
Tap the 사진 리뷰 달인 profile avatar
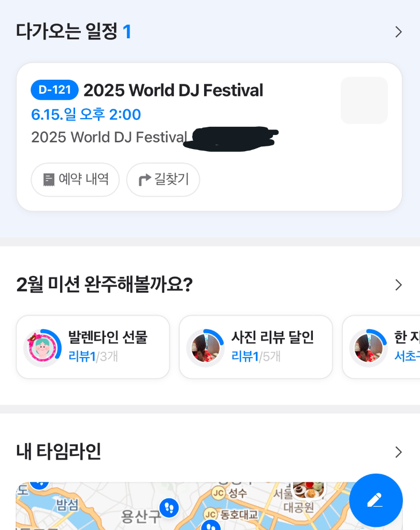click(x=206, y=348)
